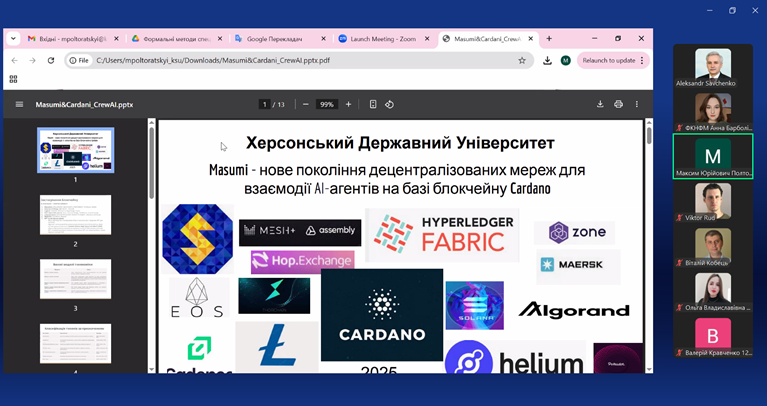
Task: Close the Google Перекладач tab
Action: pos(323,39)
